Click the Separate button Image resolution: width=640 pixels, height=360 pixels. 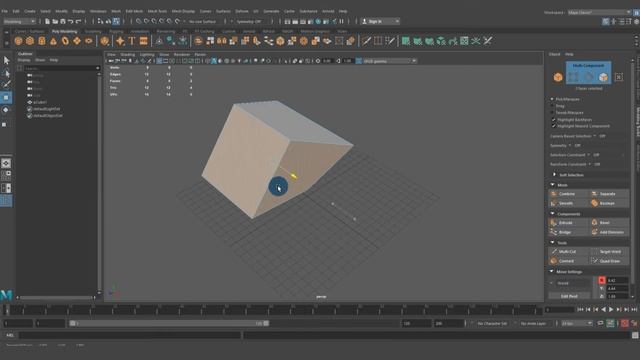click(609, 194)
